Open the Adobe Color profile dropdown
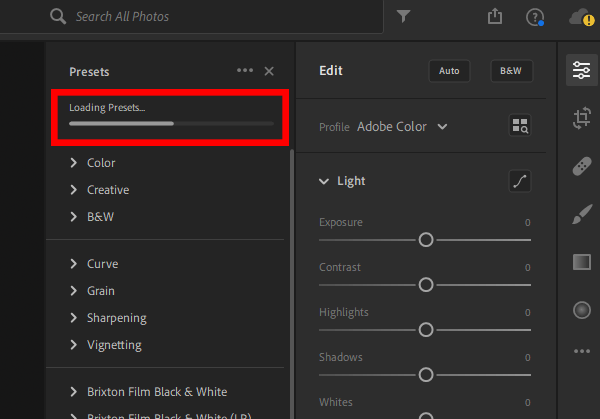 [x=402, y=127]
